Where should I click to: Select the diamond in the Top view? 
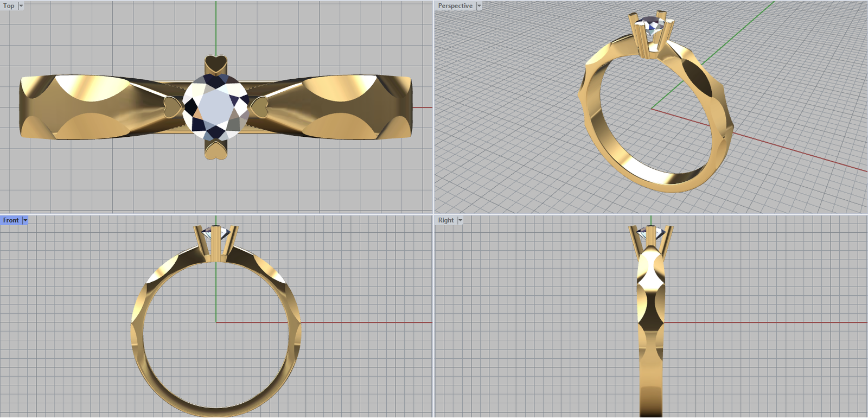(x=215, y=106)
